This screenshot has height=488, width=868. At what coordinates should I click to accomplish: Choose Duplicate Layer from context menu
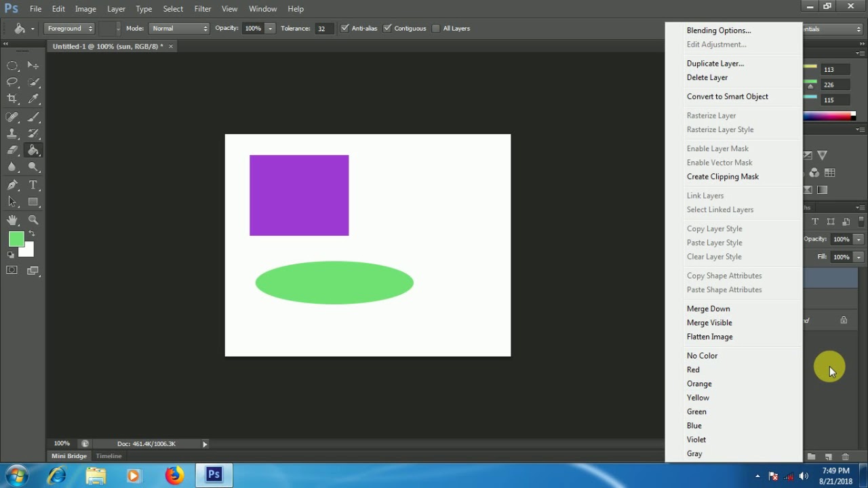(x=715, y=64)
